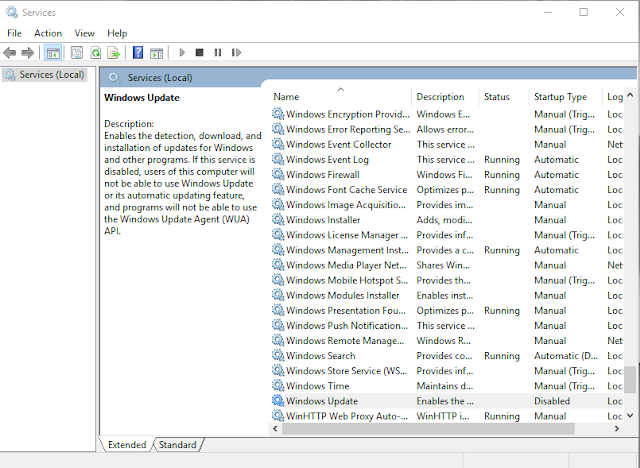Open the Help question mark icon

coord(138,53)
